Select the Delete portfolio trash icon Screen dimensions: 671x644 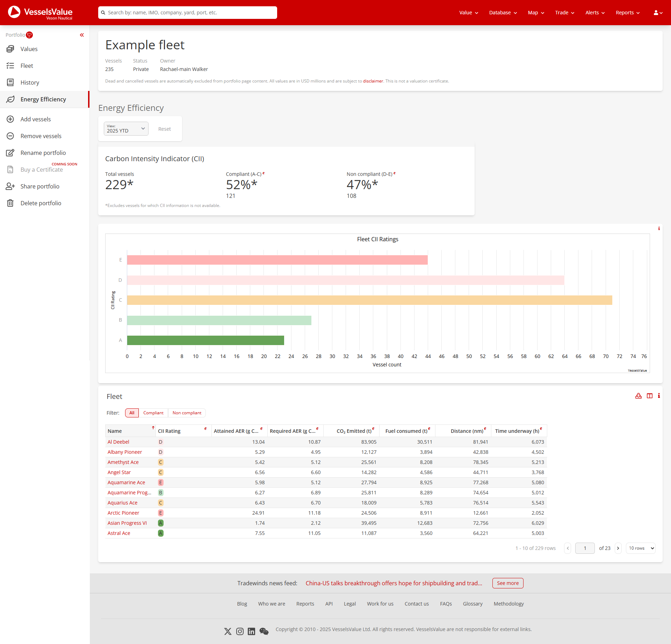(10, 203)
